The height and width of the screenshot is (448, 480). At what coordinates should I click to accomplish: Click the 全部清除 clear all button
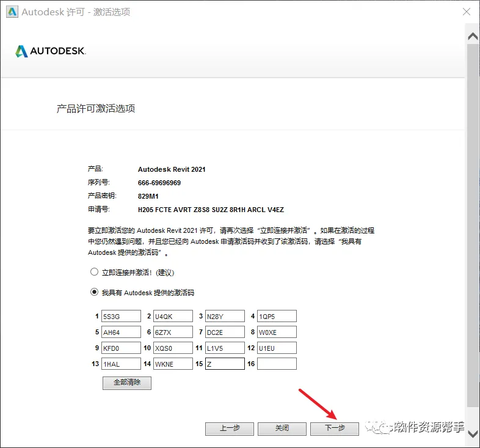coord(127,383)
